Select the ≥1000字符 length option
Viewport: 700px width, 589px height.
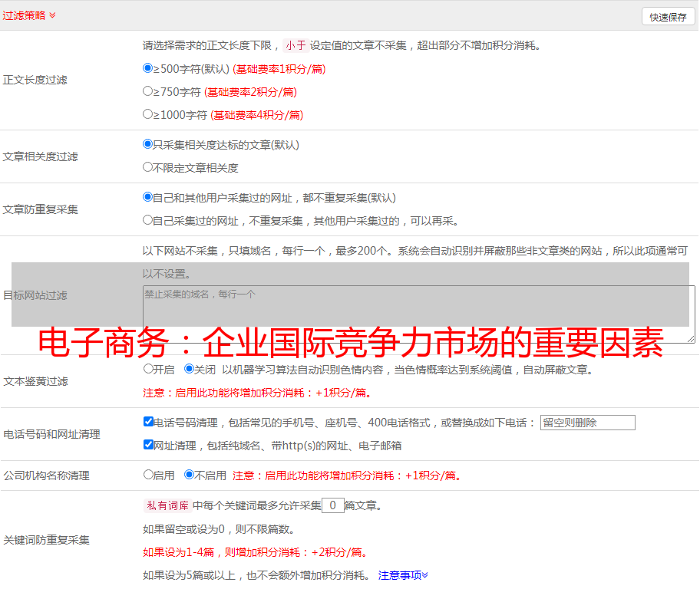[x=148, y=114]
